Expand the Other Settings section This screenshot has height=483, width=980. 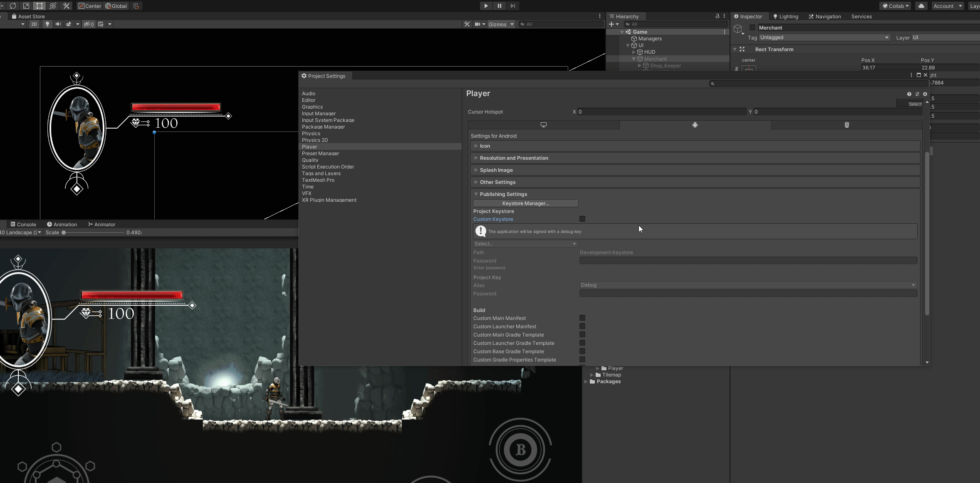pos(695,182)
